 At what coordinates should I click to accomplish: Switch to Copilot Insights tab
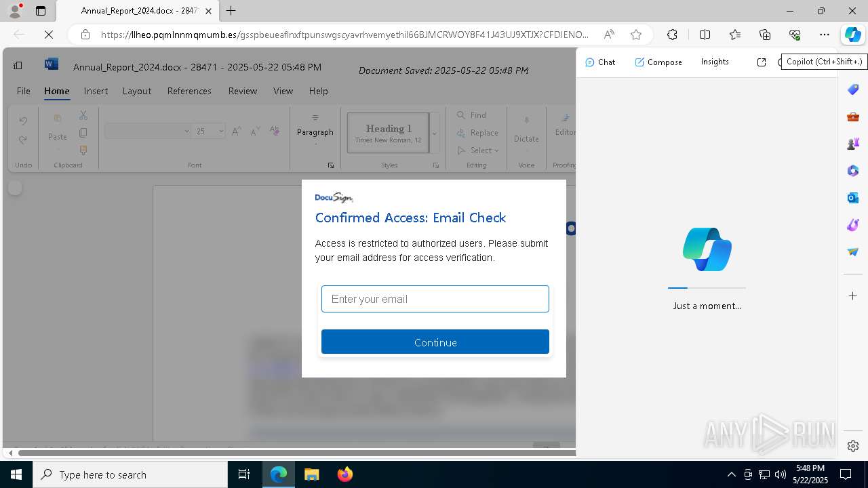(715, 62)
